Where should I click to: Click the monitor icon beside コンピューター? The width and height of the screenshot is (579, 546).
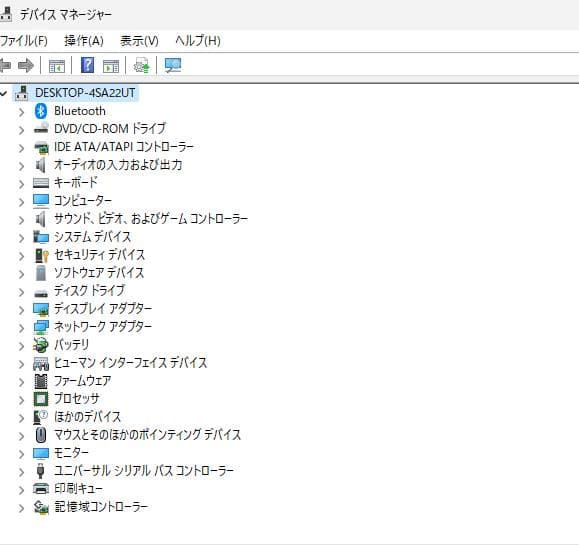pos(41,201)
